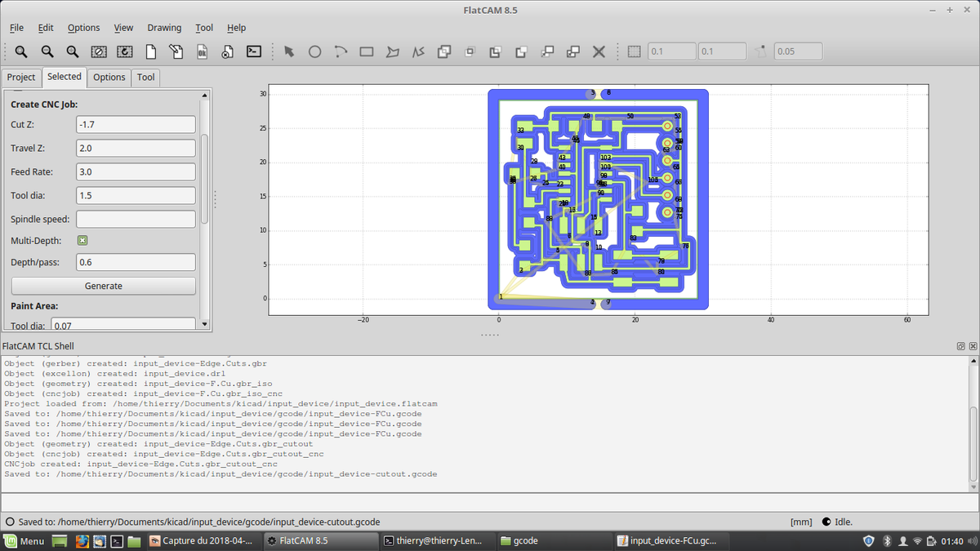Click the grid Y size field in toolbar

coord(722,51)
